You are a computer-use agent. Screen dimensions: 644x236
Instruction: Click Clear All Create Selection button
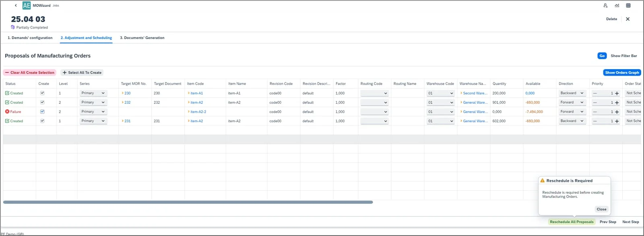(30, 73)
